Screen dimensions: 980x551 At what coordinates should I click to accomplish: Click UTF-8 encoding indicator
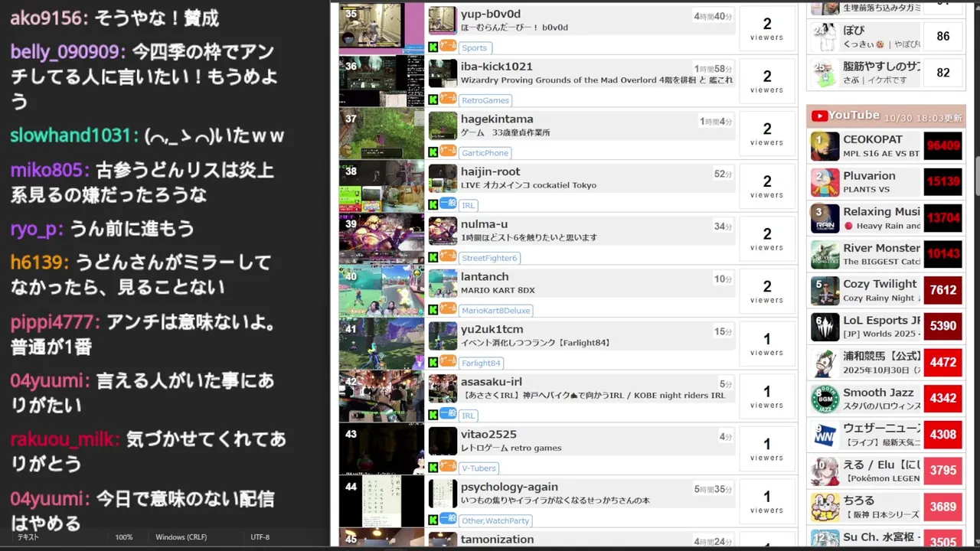[260, 537]
